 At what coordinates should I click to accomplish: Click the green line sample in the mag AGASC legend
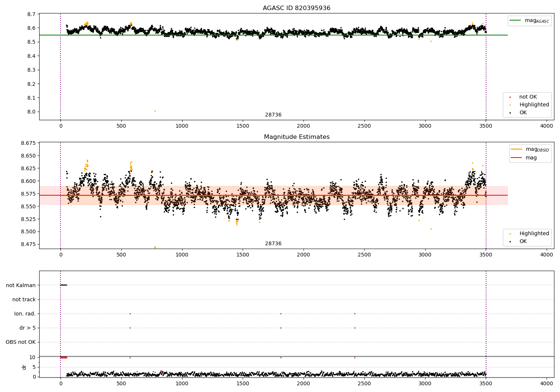coord(515,21)
